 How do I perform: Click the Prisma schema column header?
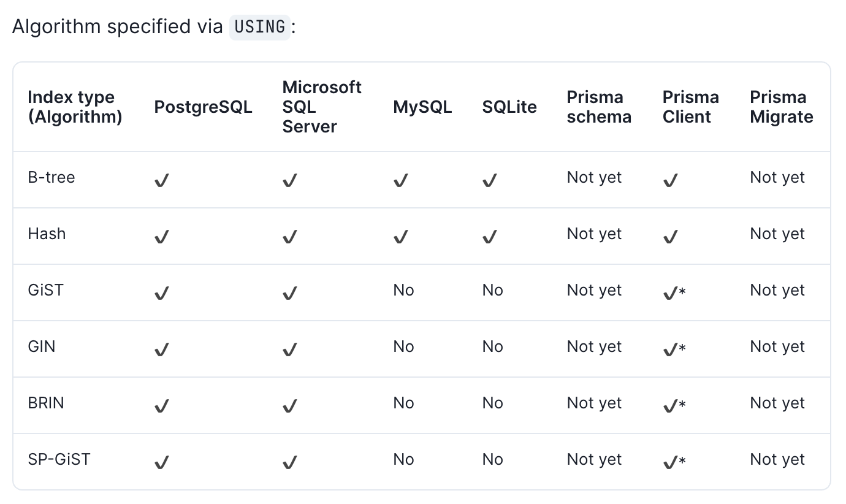tap(598, 107)
